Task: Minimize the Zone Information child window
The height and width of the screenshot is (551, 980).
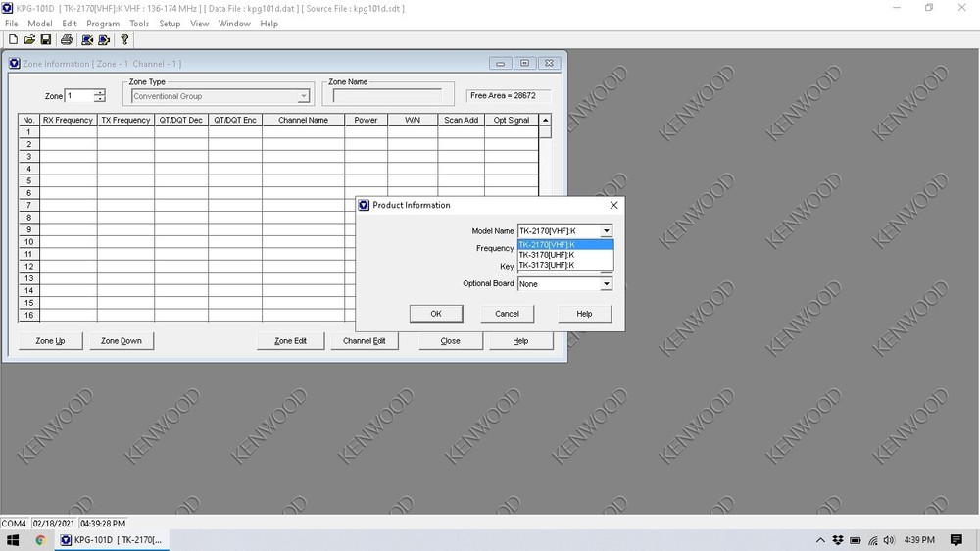Action: click(500, 63)
